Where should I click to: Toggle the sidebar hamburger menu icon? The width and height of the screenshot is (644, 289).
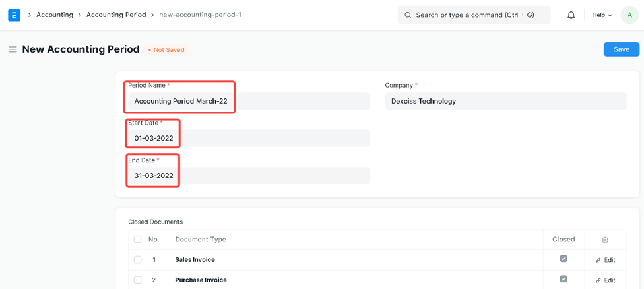pyautogui.click(x=13, y=49)
